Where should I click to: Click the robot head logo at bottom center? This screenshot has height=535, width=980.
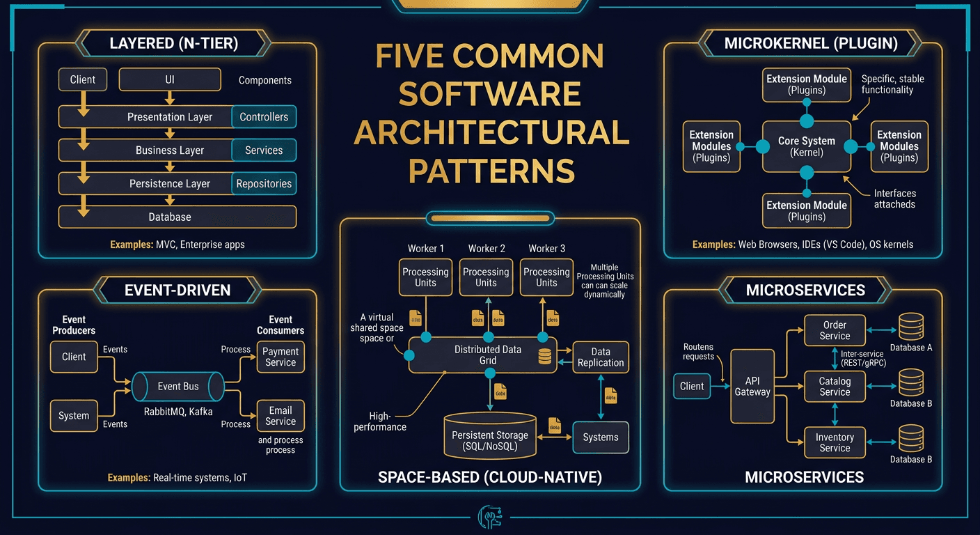[489, 517]
